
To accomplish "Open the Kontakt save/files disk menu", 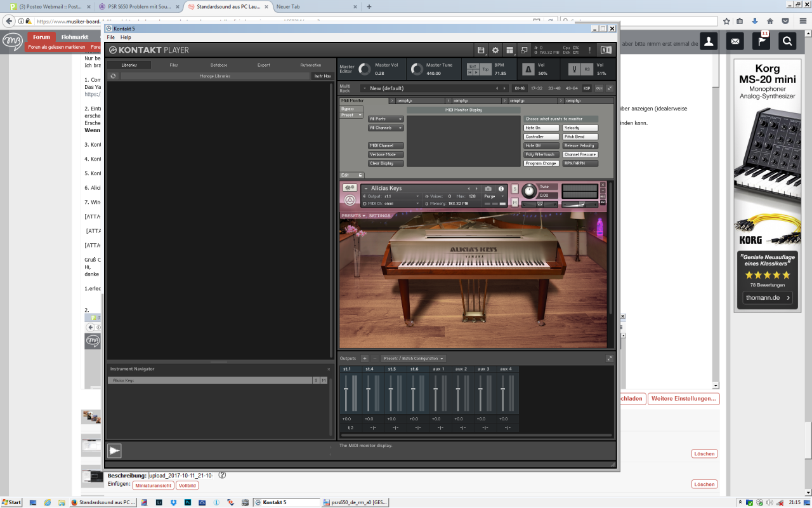I will 481,50.
